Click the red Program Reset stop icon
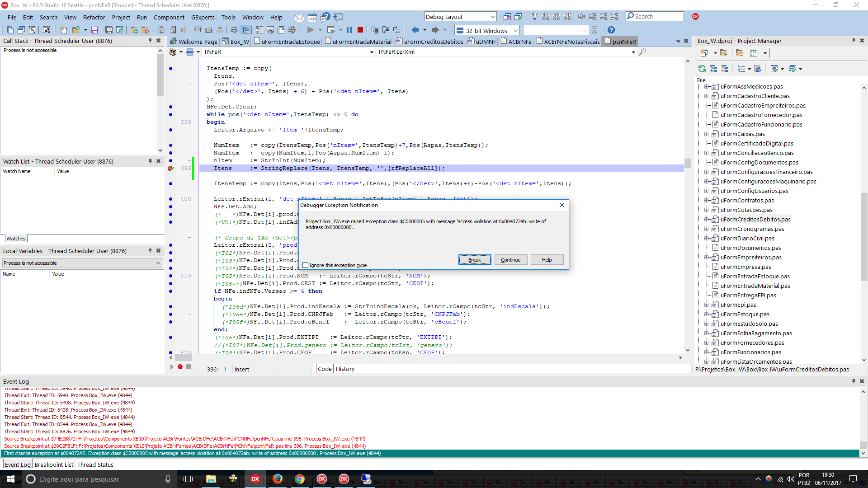This screenshot has width=868, height=488. pos(360,30)
